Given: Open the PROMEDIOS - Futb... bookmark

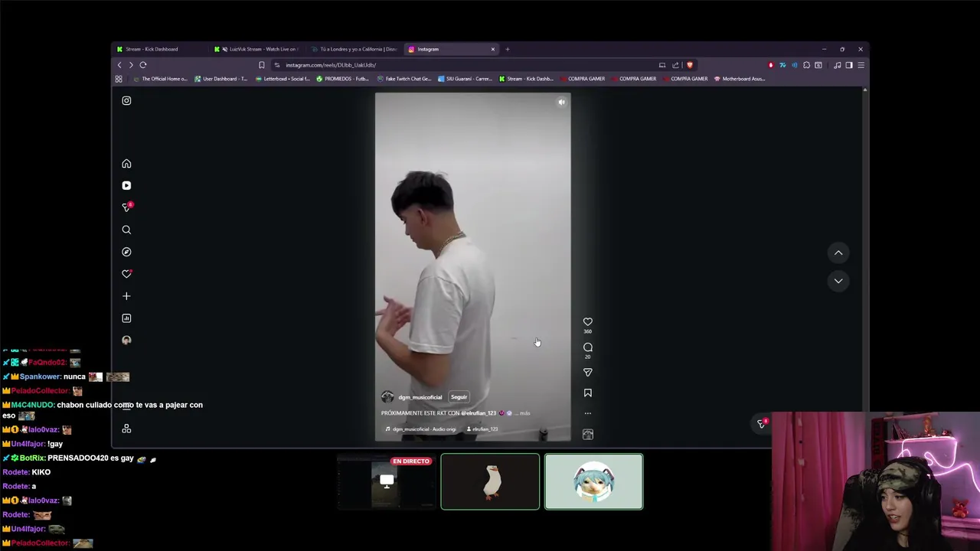Looking at the screenshot, I should pyautogui.click(x=342, y=79).
